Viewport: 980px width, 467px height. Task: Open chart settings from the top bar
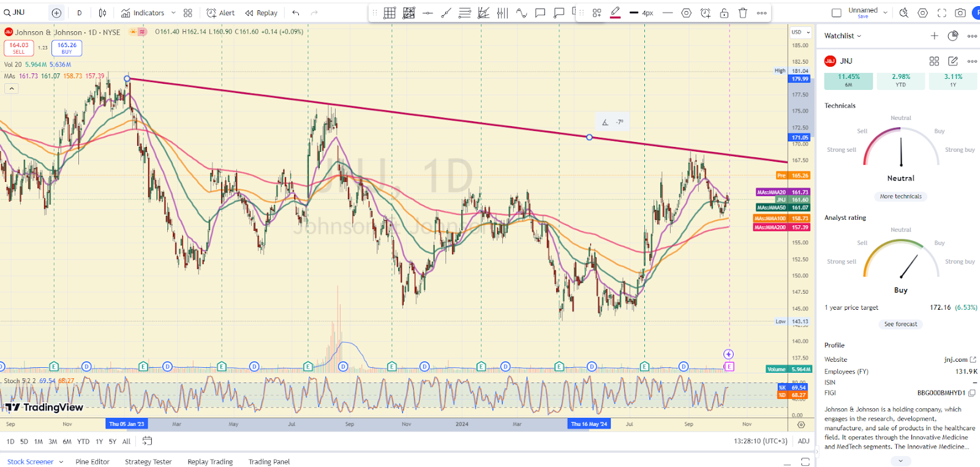[x=923, y=13]
